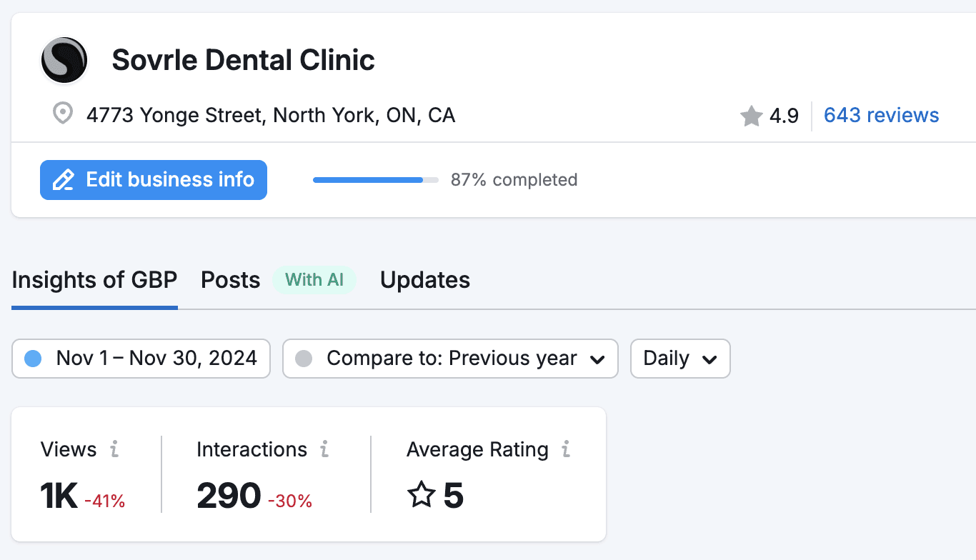
Task: Click the 87% completion progress bar
Action: coord(375,180)
